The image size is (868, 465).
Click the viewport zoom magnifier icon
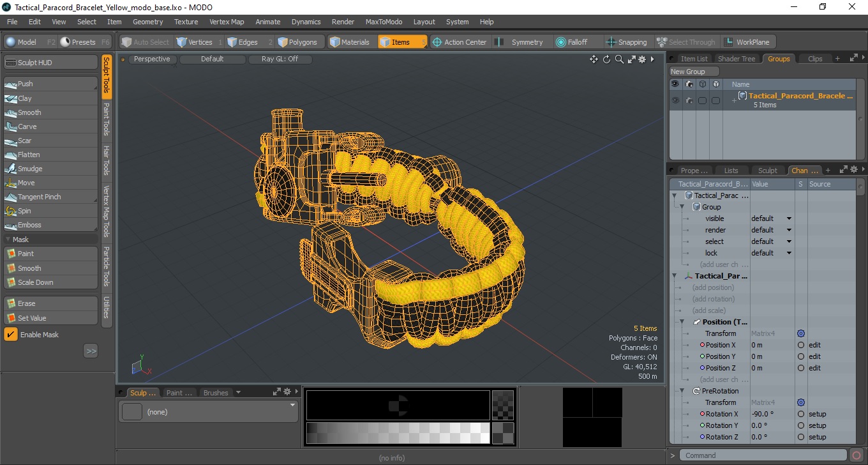(619, 59)
